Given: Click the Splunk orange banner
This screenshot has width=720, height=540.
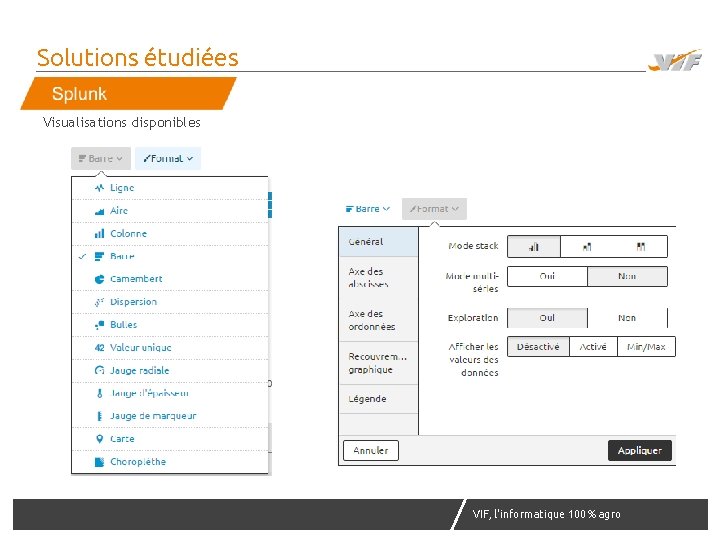Looking at the screenshot, I should (129, 94).
